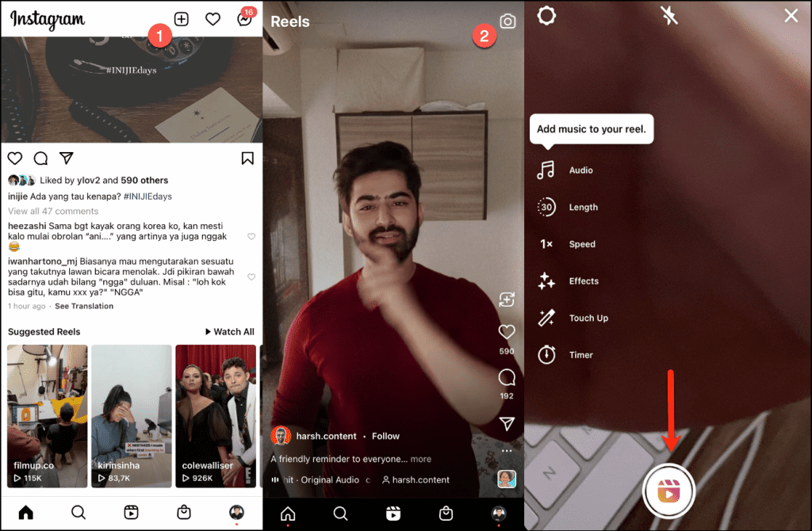The image size is (812, 531).
Task: Open Reels tab in feed bottom bar
Action: tap(131, 512)
